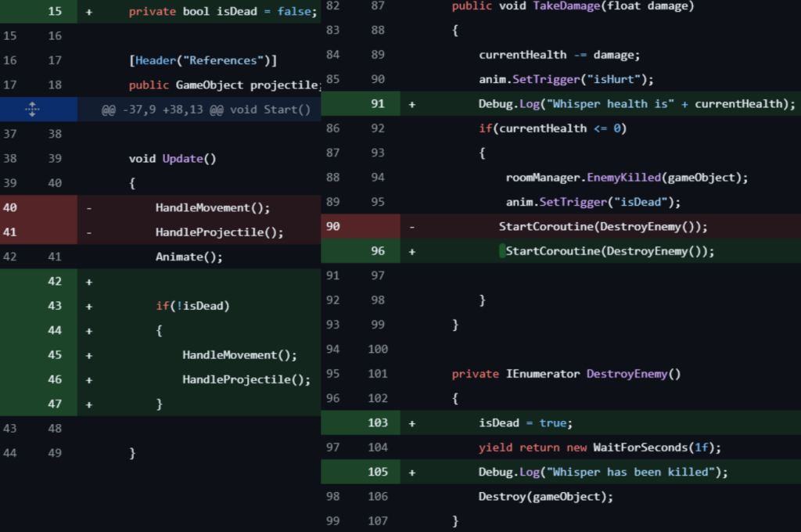Image resolution: width=801 pixels, height=532 pixels.
Task: Click line number 105 in the gutter
Action: (378, 472)
